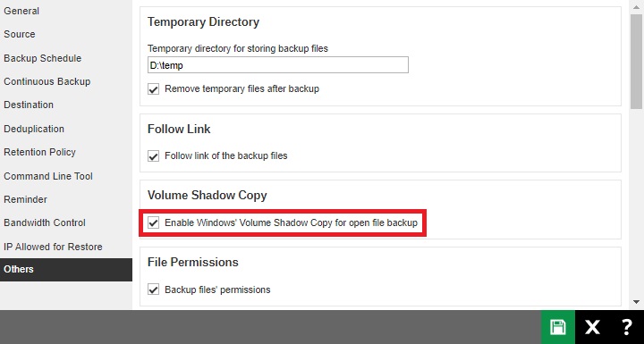Click the vertical scrollbar thumb
This screenshot has height=344, width=644.
point(637,61)
